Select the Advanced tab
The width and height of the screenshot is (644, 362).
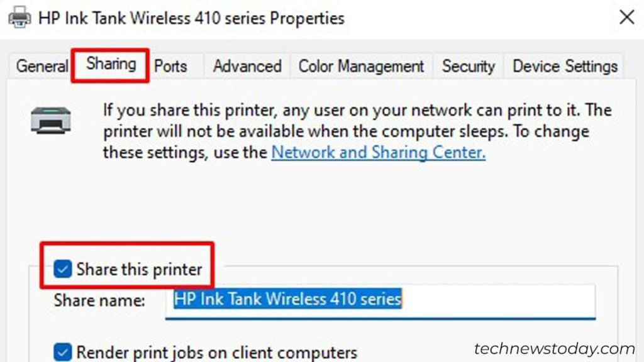(246, 66)
